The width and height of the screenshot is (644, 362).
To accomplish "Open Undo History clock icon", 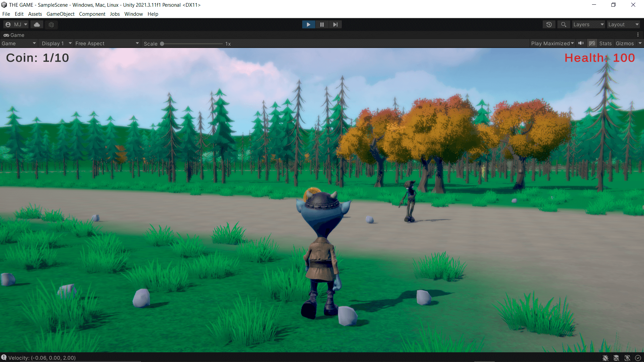I will pos(549,24).
